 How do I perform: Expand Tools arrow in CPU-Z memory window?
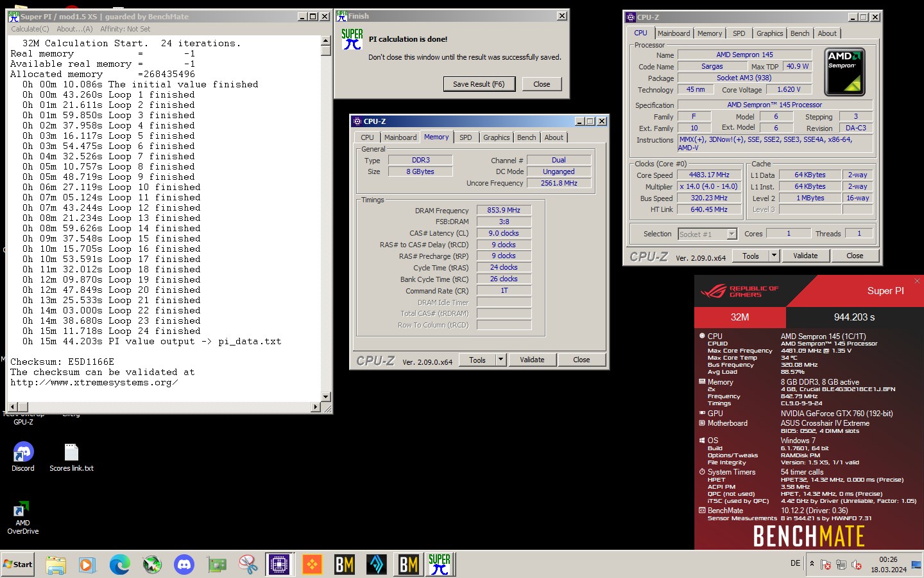[x=501, y=360]
